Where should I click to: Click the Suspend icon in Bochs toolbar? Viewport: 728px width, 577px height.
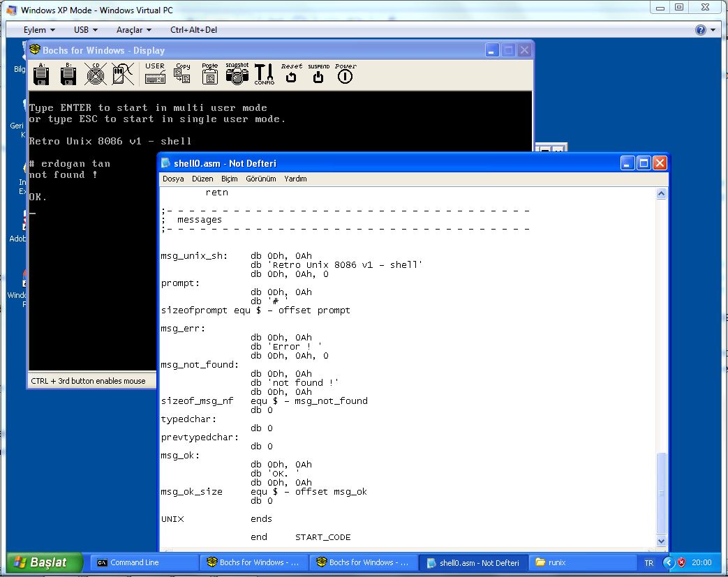pyautogui.click(x=318, y=73)
